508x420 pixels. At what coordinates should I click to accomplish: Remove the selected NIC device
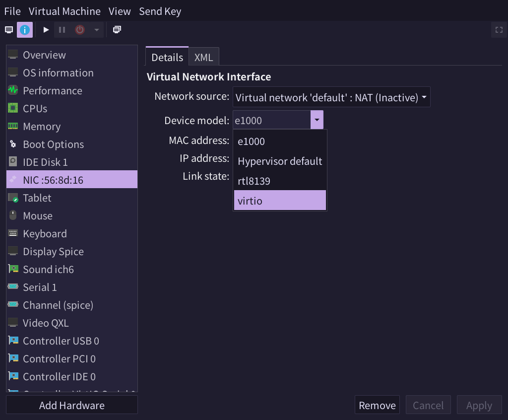[377, 405]
